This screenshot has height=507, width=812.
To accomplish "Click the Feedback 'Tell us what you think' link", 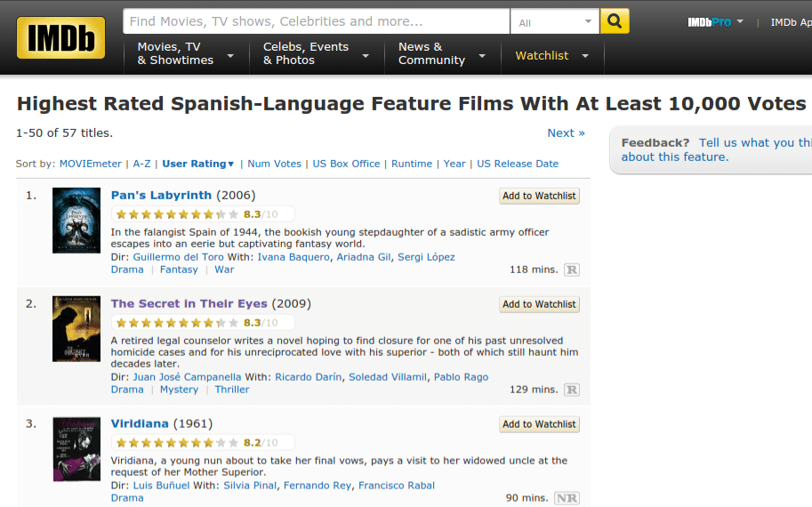I will click(717, 149).
